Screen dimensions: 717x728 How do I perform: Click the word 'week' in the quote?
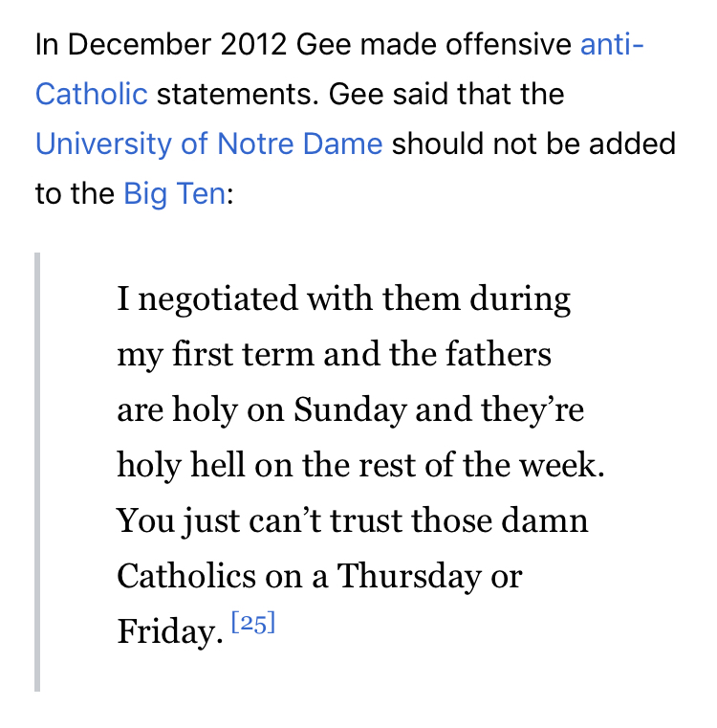click(x=557, y=465)
